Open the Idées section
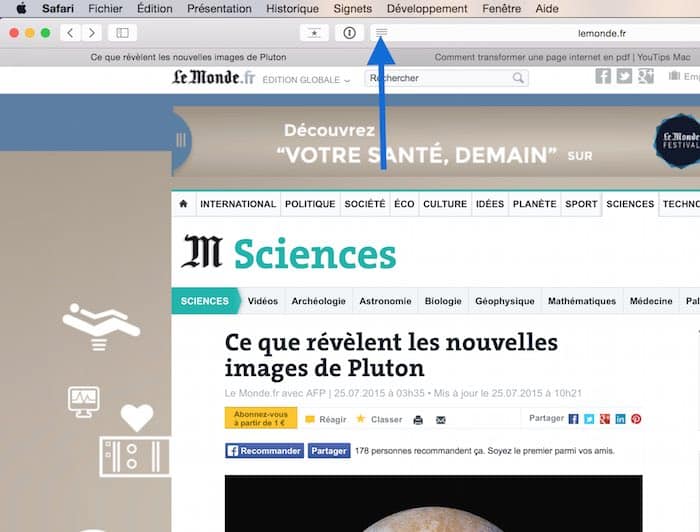The image size is (700, 532). click(x=490, y=204)
